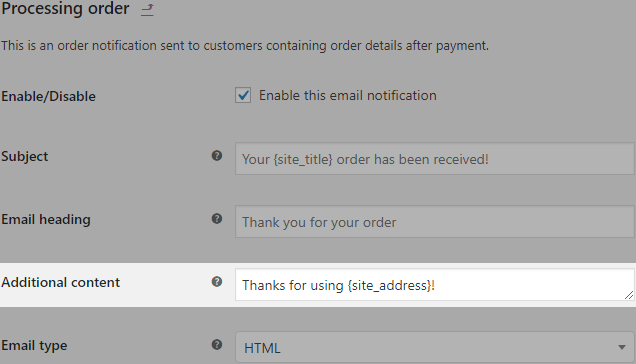
Task: Click the Subject field label
Action: pos(24,156)
